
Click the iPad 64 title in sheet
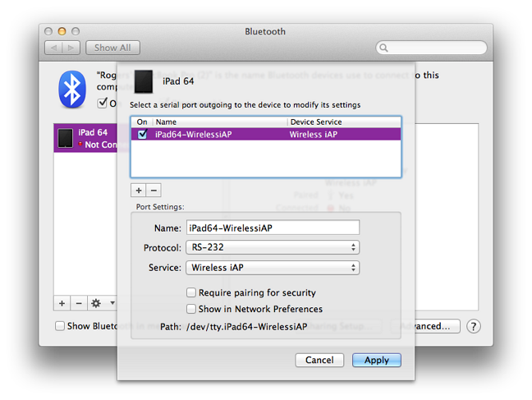pos(178,81)
